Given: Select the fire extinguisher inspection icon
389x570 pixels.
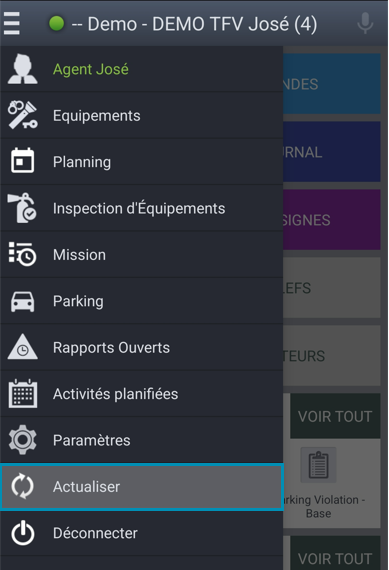Looking at the screenshot, I should (x=23, y=208).
